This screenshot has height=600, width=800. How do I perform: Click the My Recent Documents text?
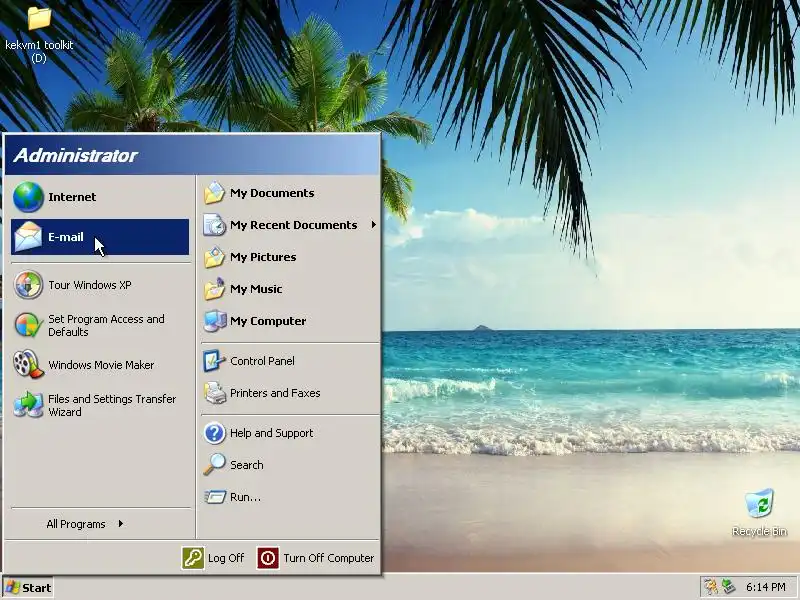pos(293,225)
